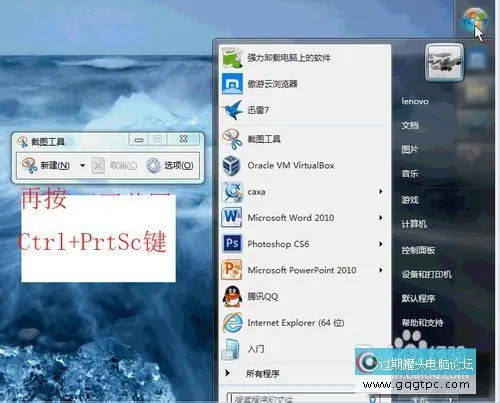500x403 pixels.
Task: Click the Start menu search programs field
Action: 303,398
